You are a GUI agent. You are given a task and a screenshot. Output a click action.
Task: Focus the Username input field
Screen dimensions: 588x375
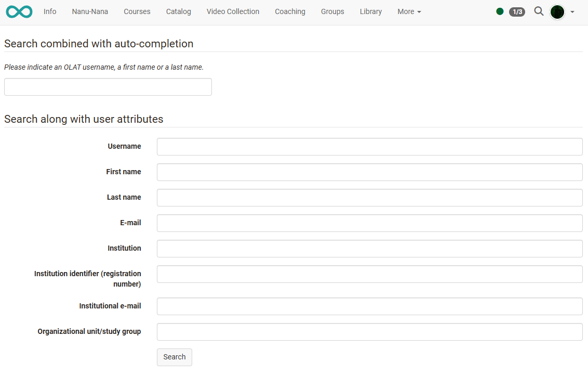tap(369, 146)
